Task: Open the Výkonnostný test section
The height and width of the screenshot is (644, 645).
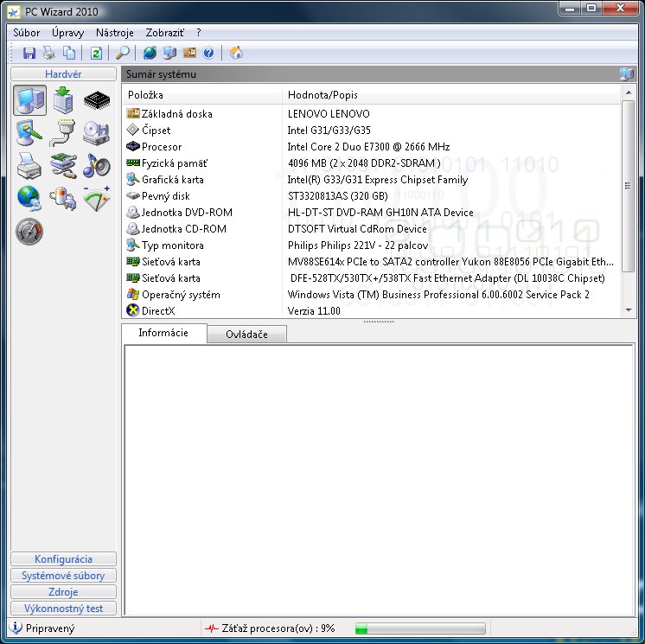Action: click(63, 609)
